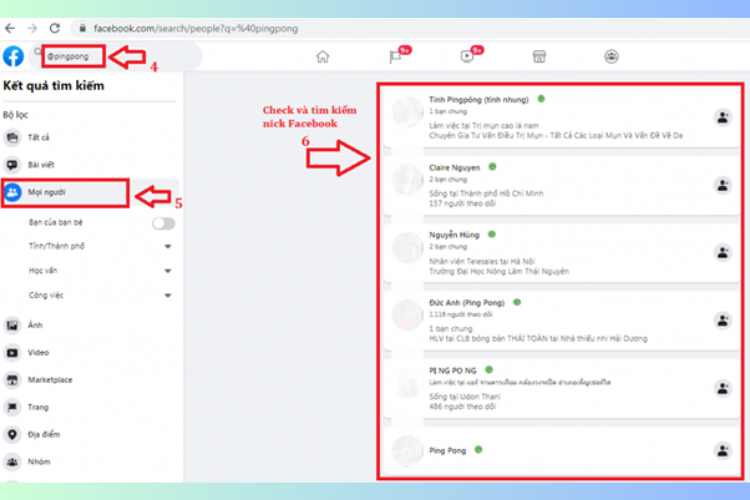Select the Mọi người filter
Image resolution: width=750 pixels, height=500 pixels.
[x=89, y=192]
